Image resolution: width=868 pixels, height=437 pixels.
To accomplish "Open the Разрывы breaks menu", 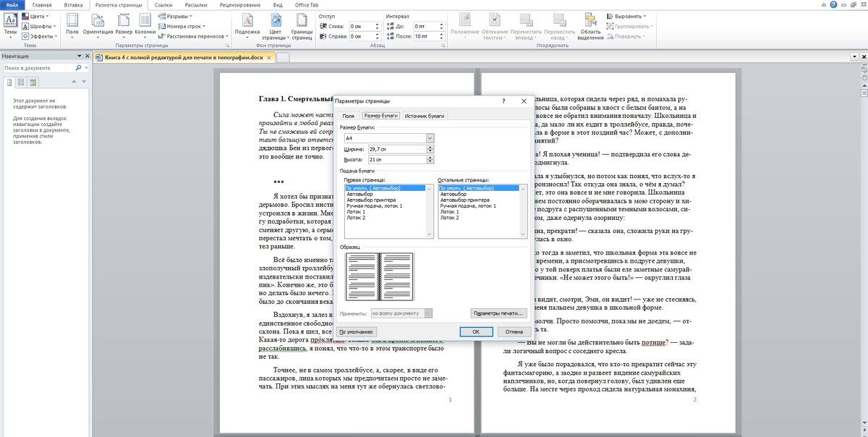I will [x=176, y=15].
